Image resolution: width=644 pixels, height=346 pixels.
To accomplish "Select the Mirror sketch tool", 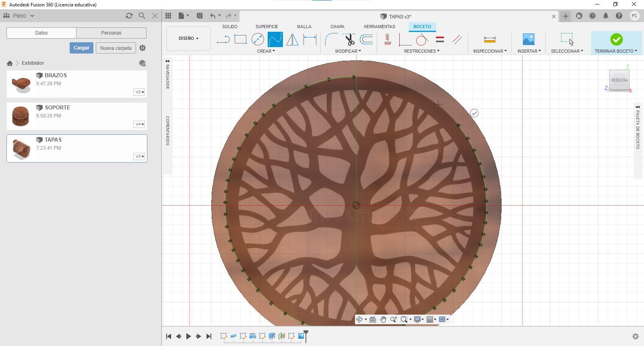I will click(292, 39).
